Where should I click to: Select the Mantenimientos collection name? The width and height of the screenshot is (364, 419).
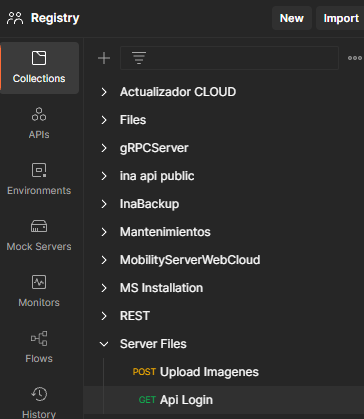coord(165,232)
